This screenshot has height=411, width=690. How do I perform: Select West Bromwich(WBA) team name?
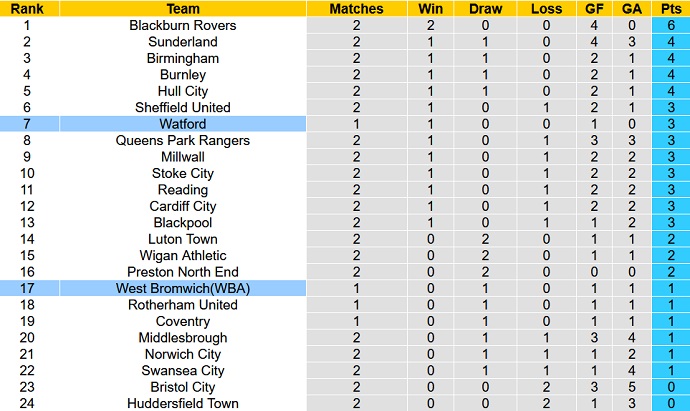pos(183,288)
